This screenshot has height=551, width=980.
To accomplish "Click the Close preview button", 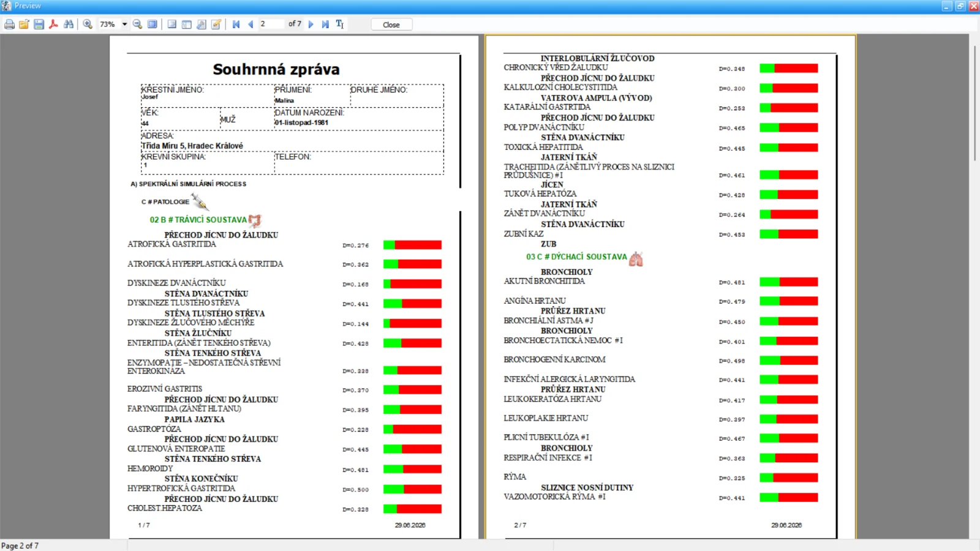I will [x=391, y=24].
